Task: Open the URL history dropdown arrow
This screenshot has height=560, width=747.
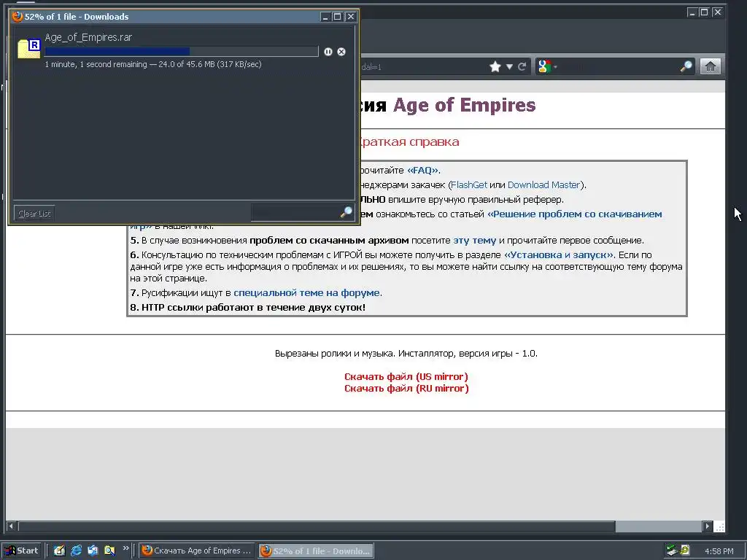Action: point(509,66)
